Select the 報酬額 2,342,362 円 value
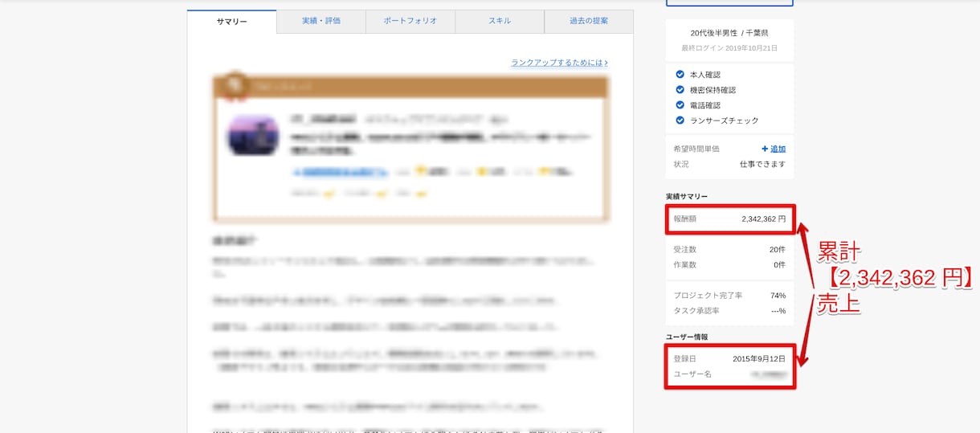 coord(763,219)
